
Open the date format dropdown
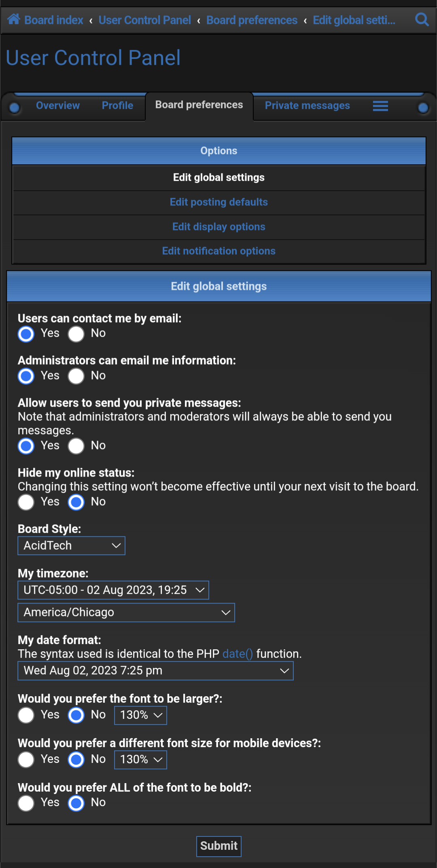pyautogui.click(x=156, y=671)
